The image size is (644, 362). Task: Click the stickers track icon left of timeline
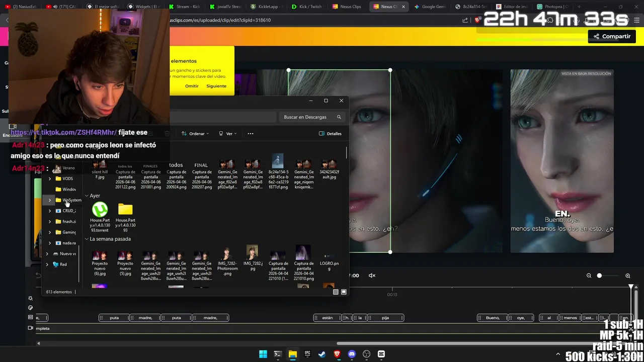click(31, 308)
